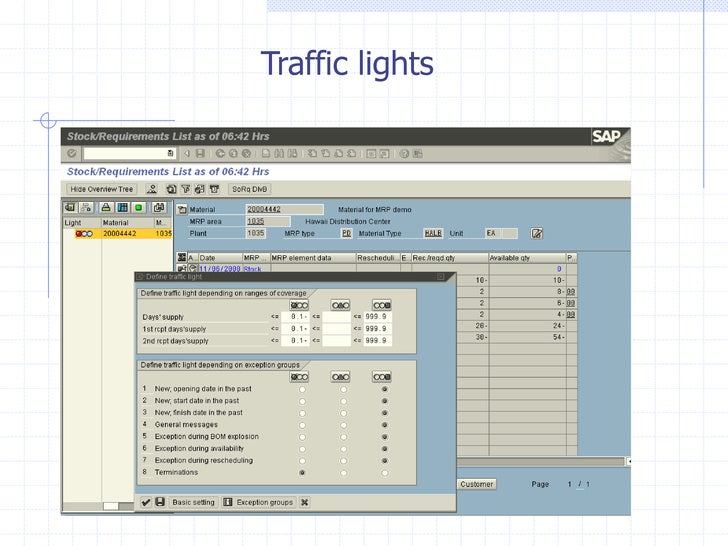
Task: Click the MRP type value PD
Action: click(x=346, y=234)
